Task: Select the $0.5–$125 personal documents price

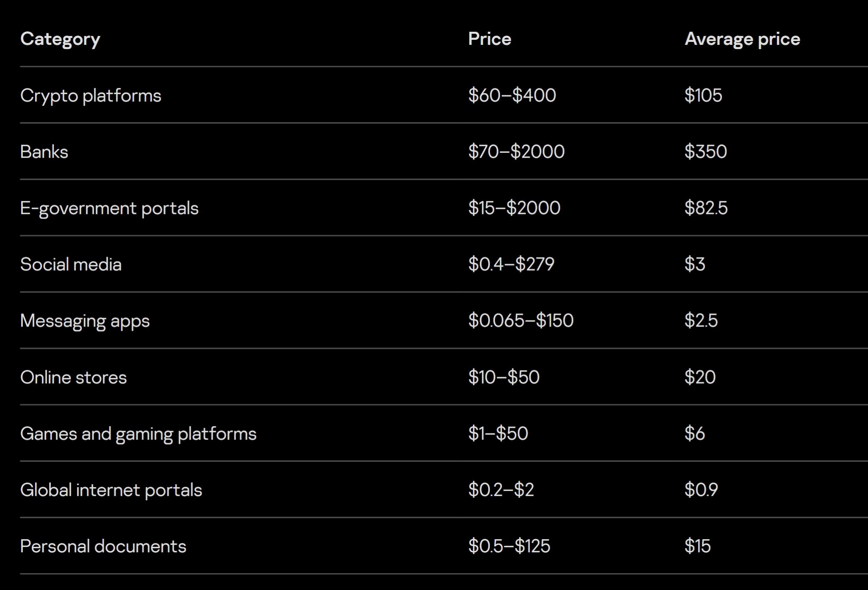Action: [509, 546]
